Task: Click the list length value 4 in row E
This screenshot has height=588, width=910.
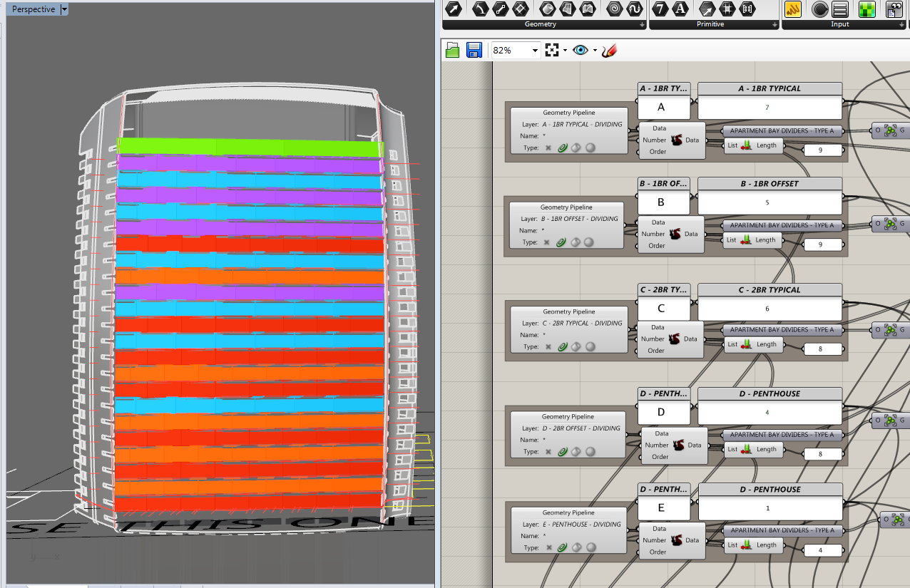Action: pyautogui.click(x=822, y=550)
